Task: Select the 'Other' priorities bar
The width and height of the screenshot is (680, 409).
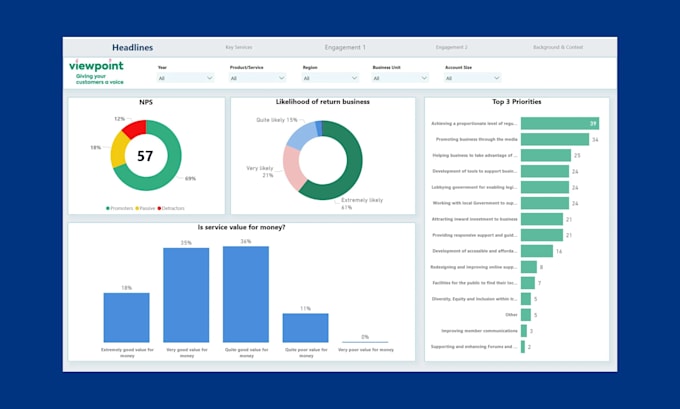Action: point(526,315)
